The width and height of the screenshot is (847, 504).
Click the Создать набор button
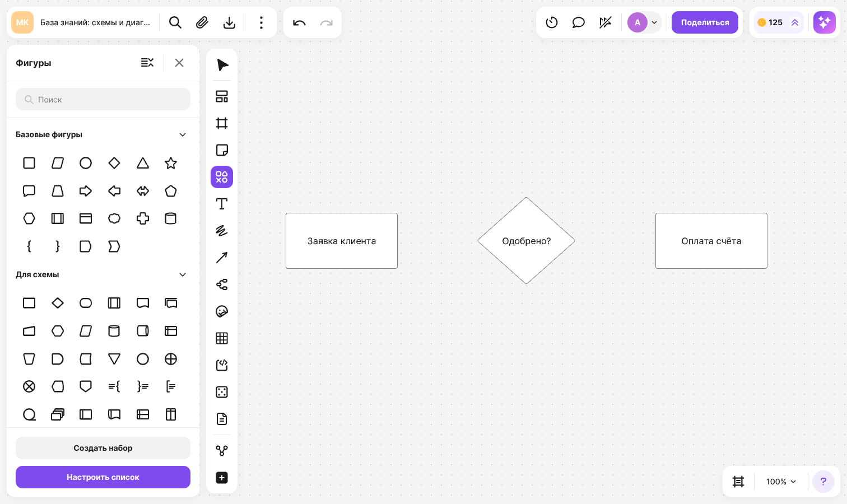coord(103,448)
